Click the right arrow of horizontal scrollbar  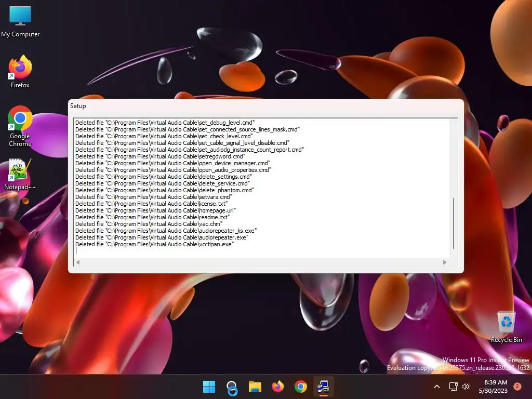coord(445,262)
